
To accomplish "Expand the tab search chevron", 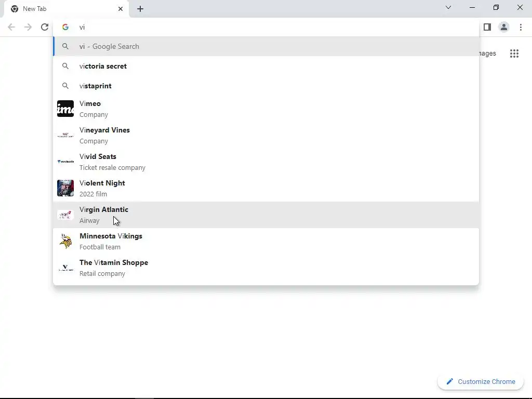I will pos(448,7).
